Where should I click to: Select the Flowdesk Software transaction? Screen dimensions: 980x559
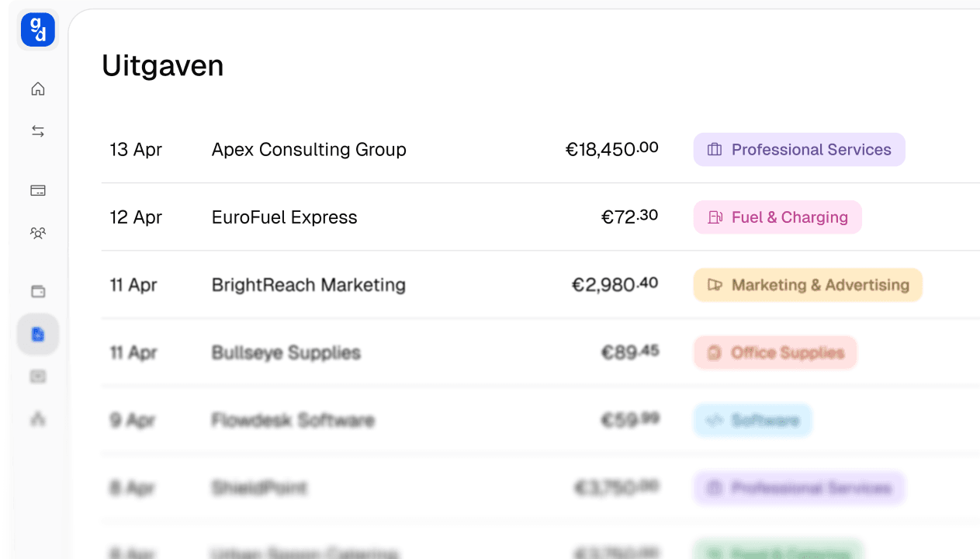tap(293, 420)
